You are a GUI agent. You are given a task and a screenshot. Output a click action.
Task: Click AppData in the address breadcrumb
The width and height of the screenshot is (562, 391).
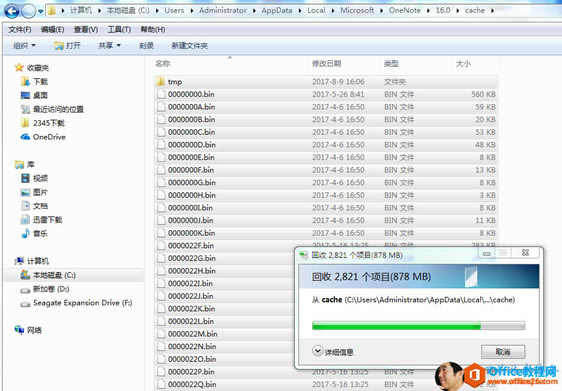(x=277, y=10)
